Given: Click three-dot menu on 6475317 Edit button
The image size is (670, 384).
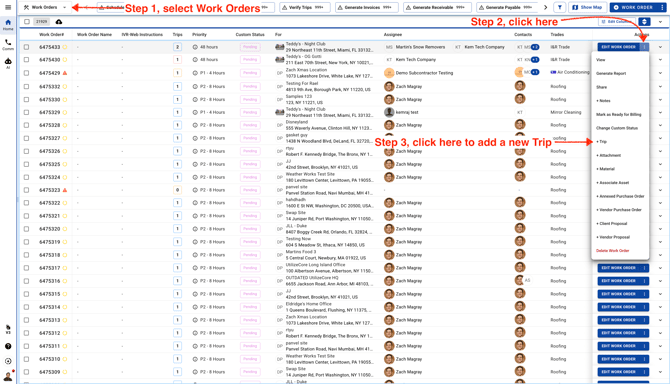Looking at the screenshot, I should 644,268.
